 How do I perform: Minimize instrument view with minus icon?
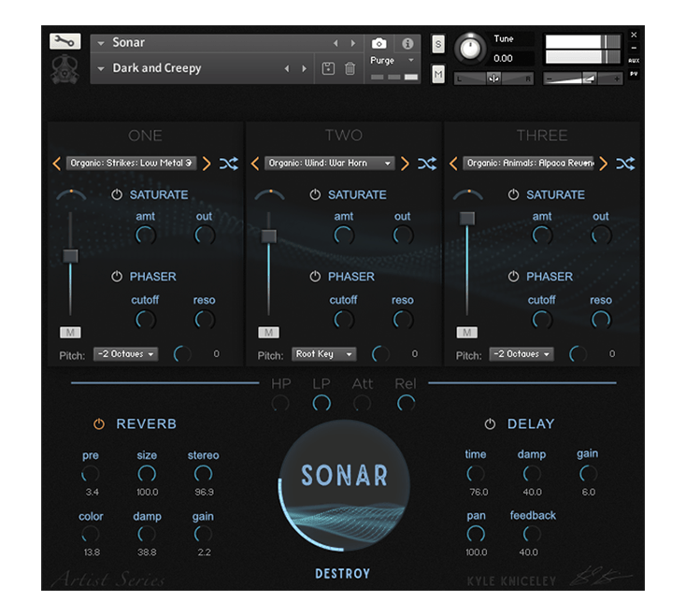point(634,48)
